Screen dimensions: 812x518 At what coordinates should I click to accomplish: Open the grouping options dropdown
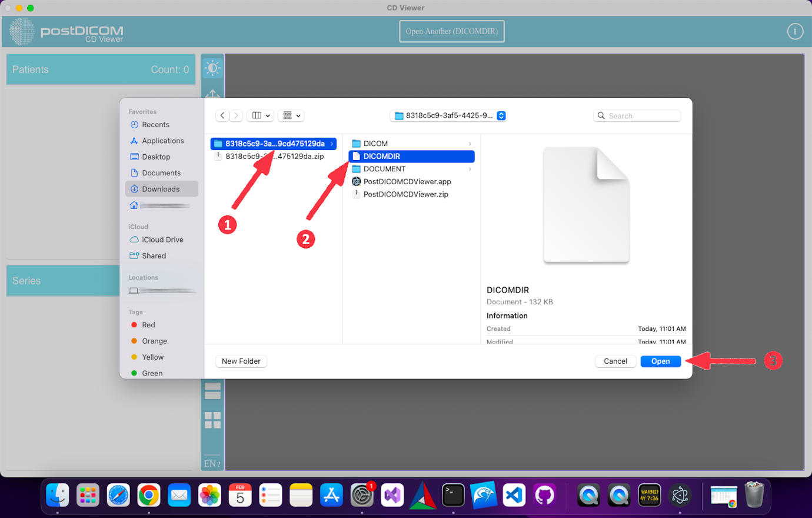[291, 115]
